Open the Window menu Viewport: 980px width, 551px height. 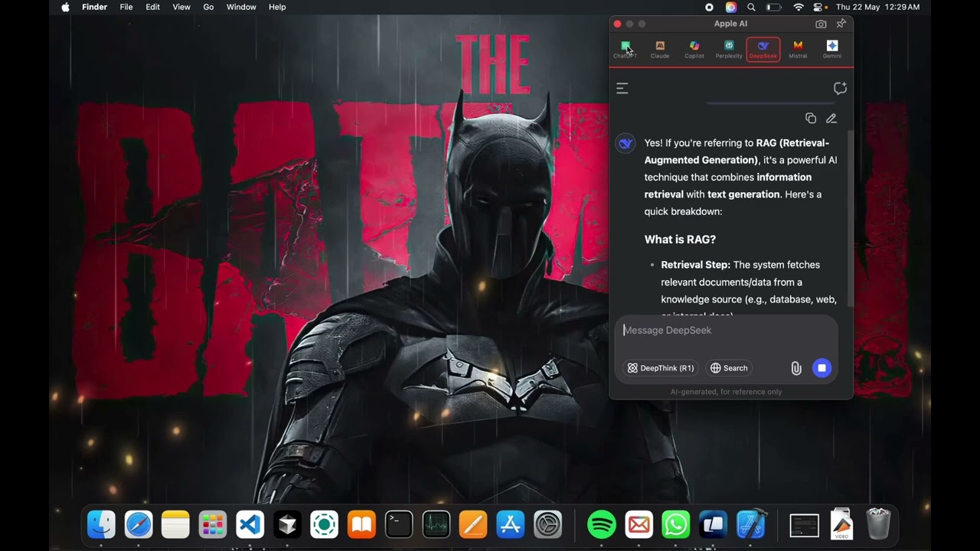241,7
